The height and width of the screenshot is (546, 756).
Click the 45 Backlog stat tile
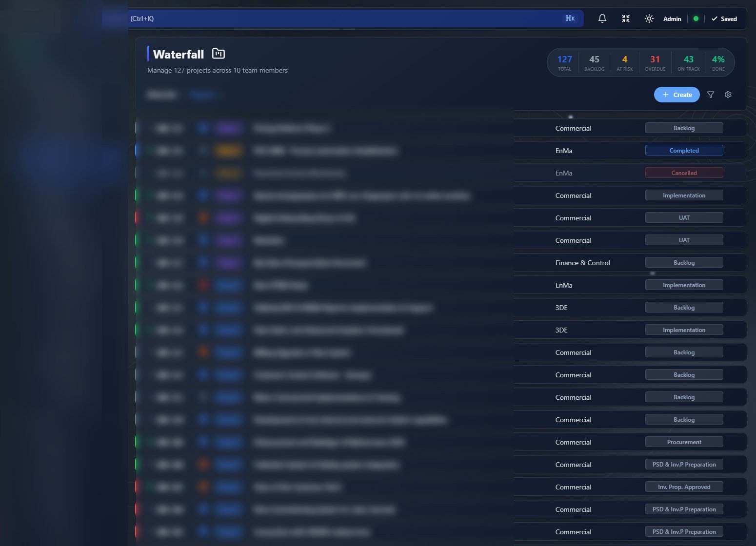(x=594, y=62)
